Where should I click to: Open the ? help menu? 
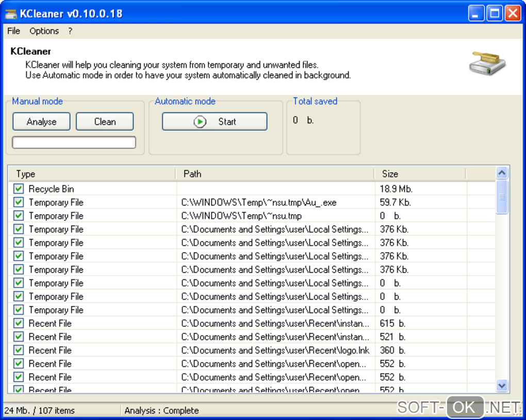(70, 31)
